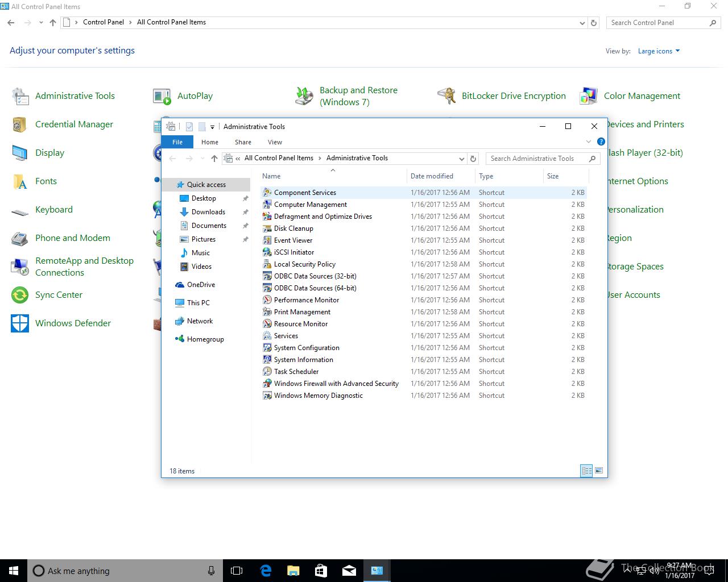The height and width of the screenshot is (582, 728).
Task: Switch to large thumbnails view in status bar
Action: (x=598, y=471)
